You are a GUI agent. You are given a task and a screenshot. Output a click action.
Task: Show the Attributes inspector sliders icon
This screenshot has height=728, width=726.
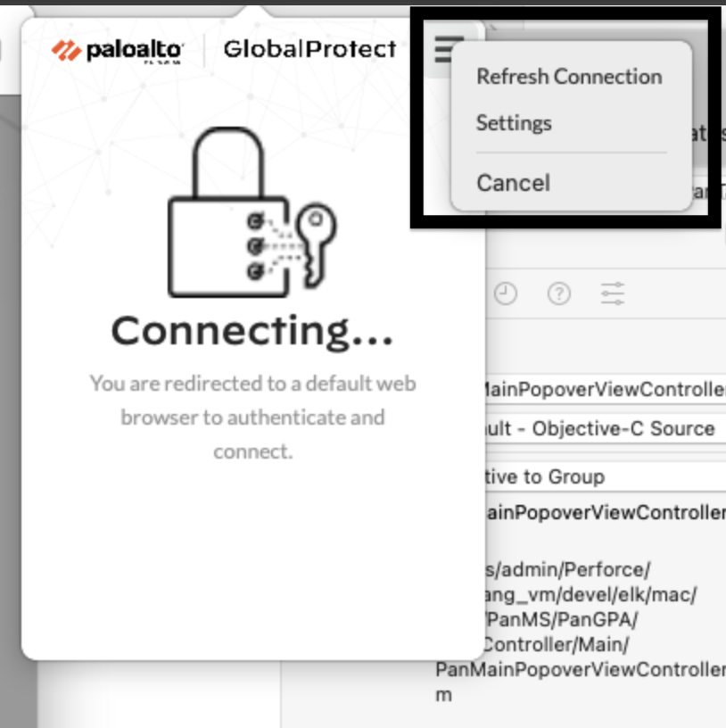click(612, 294)
